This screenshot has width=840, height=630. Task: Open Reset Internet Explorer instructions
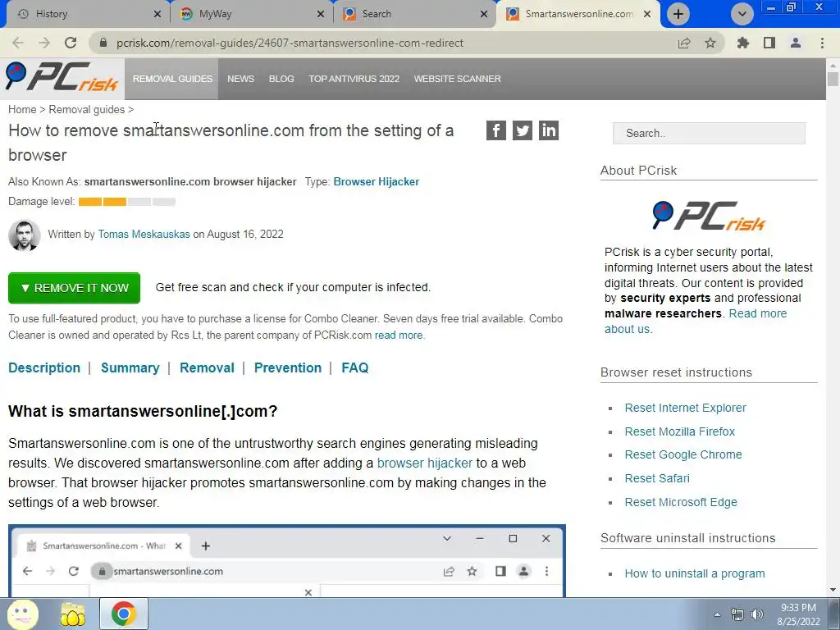685,408
